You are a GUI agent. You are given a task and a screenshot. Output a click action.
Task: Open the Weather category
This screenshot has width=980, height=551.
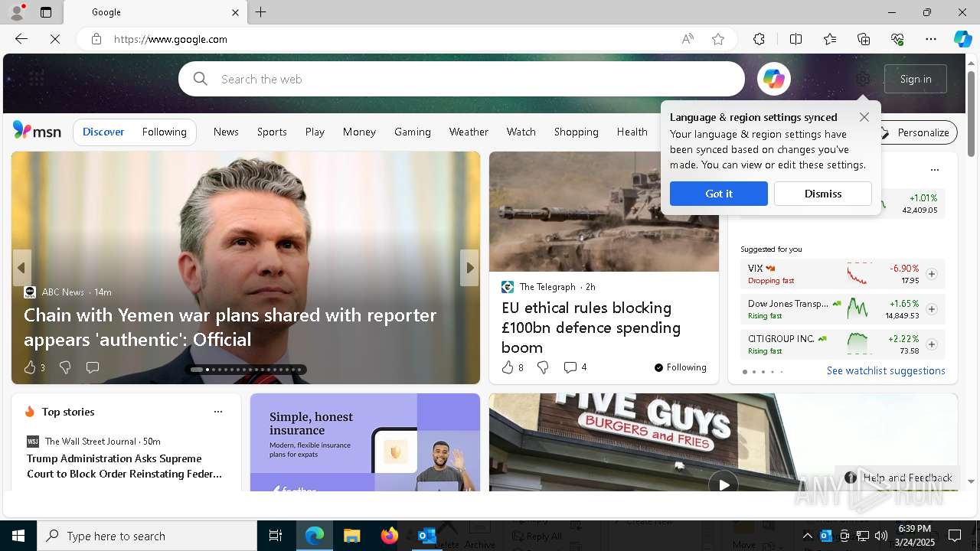click(469, 132)
